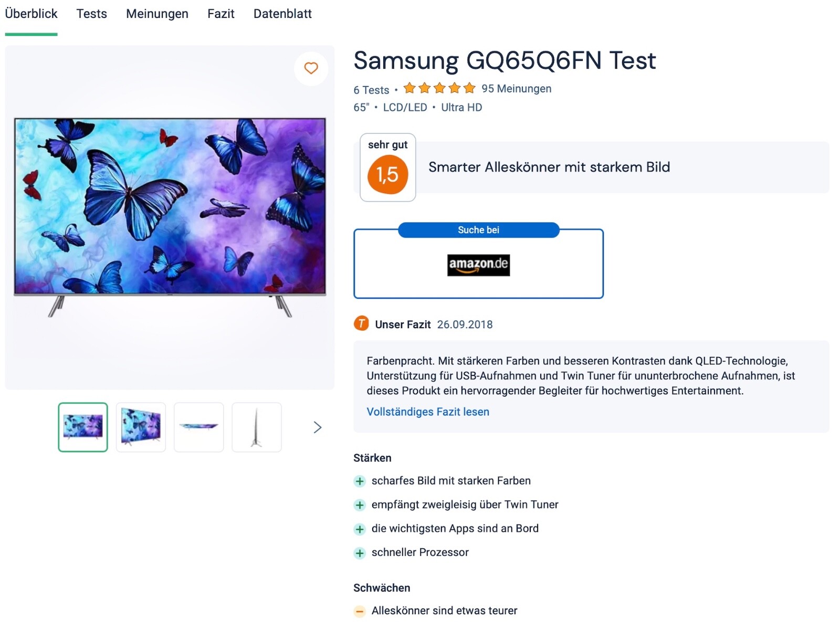This screenshot has height=630, width=840.
Task: Select the angled TV view thumbnail
Action: click(x=141, y=427)
